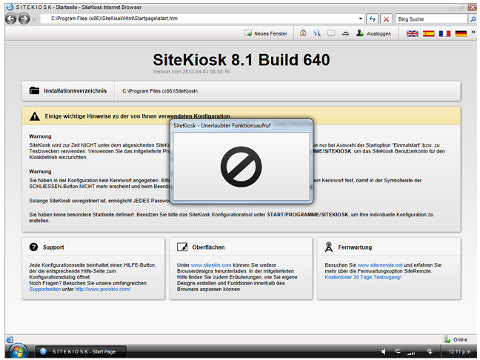Open Kostenloser 30 Tage Testzugang link

pos(363,277)
